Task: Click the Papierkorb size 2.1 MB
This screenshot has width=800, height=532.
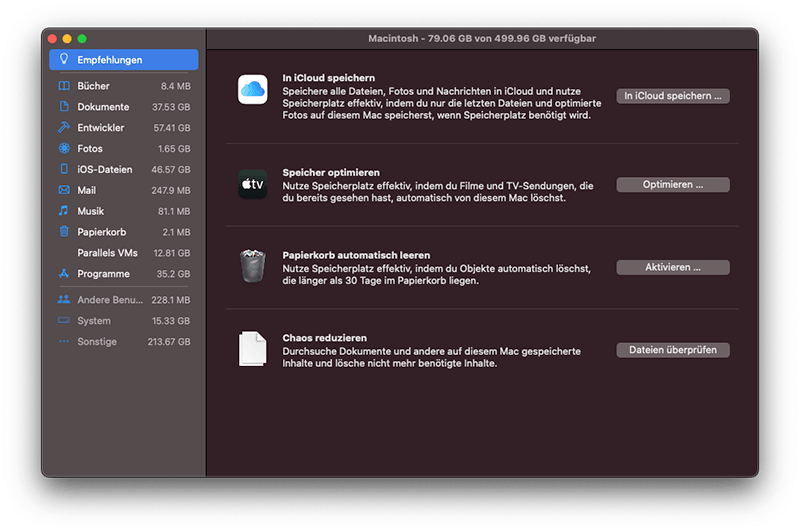Action: [x=176, y=232]
